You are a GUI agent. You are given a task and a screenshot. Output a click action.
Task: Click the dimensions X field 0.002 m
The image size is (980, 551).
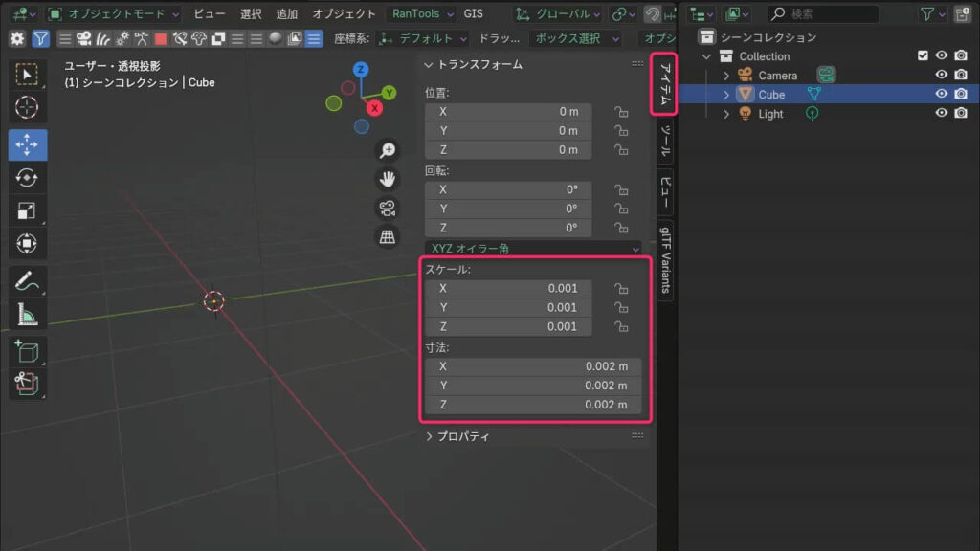point(533,366)
